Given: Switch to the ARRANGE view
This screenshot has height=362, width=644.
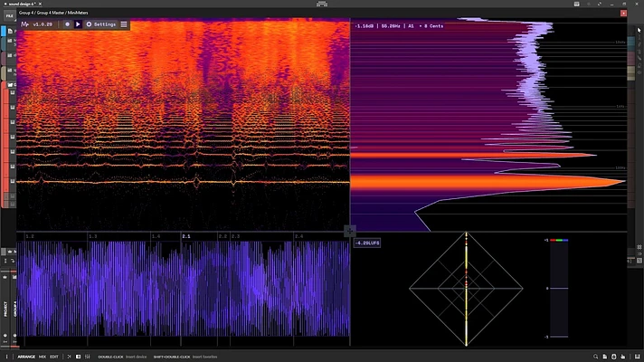Looking at the screenshot, I should 26,357.
